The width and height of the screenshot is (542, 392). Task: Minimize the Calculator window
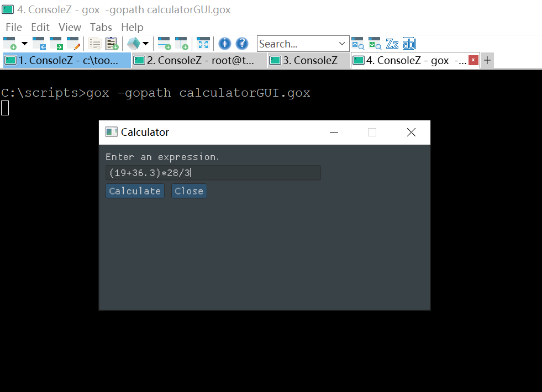(334, 133)
